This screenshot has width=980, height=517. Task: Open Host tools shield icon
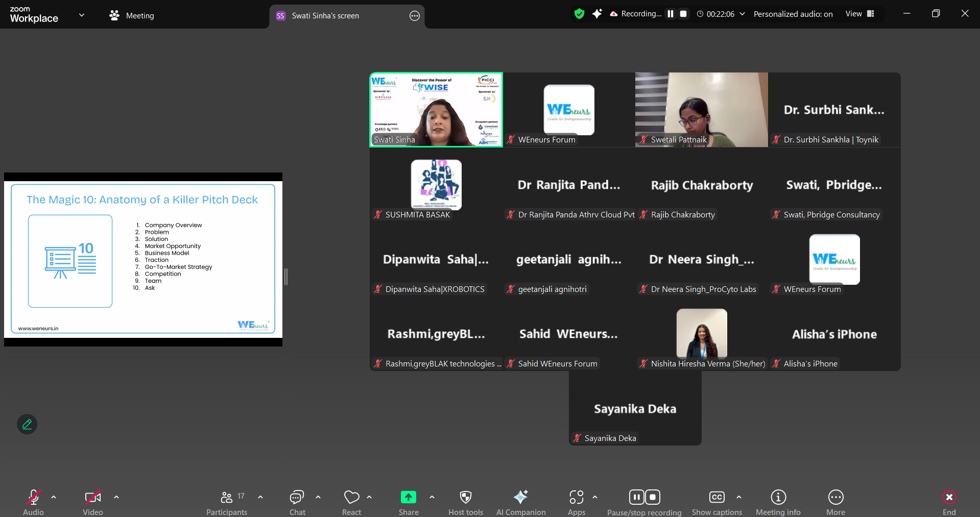pos(465,503)
